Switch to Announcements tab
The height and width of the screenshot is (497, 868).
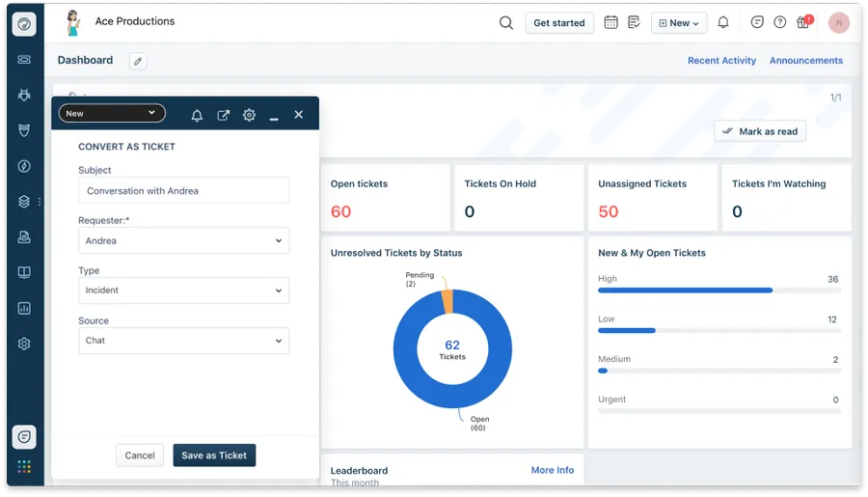806,61
